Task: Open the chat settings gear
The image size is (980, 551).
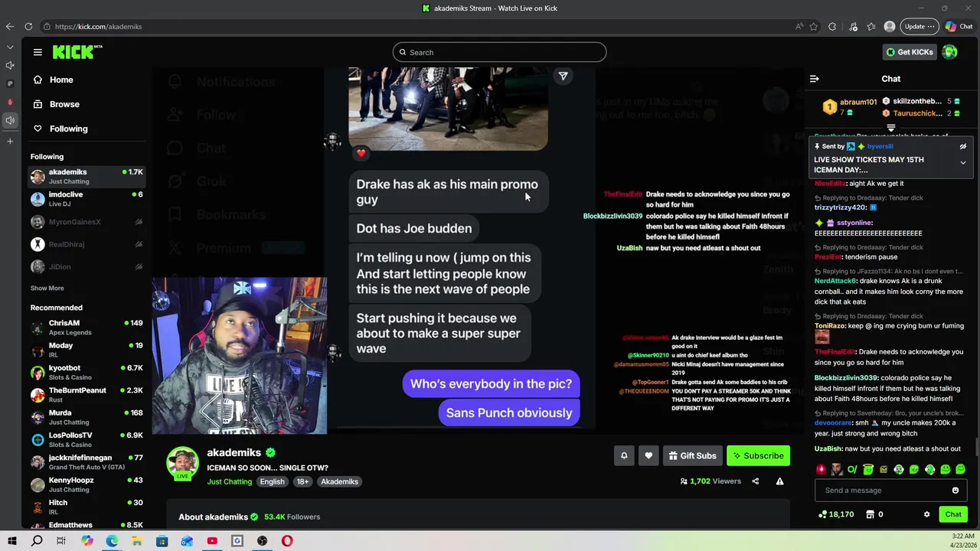Action: [x=926, y=514]
